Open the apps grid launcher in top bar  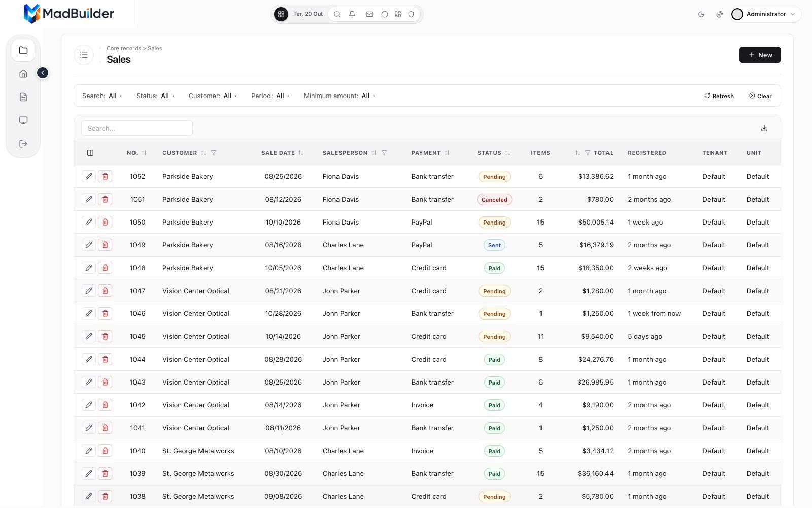281,14
